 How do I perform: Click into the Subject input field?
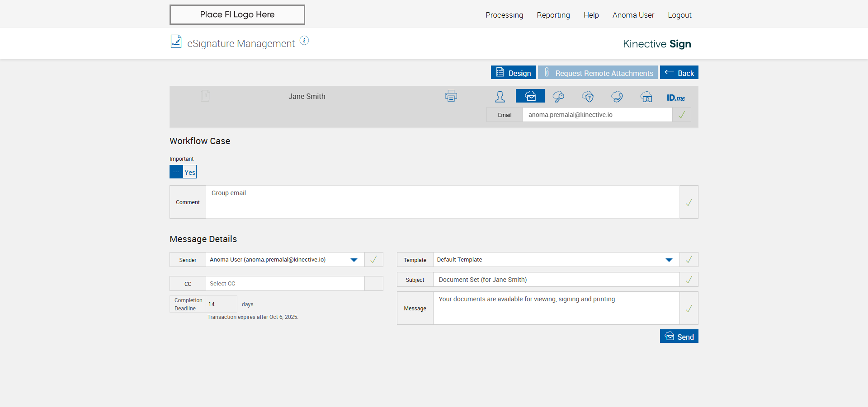(556, 280)
